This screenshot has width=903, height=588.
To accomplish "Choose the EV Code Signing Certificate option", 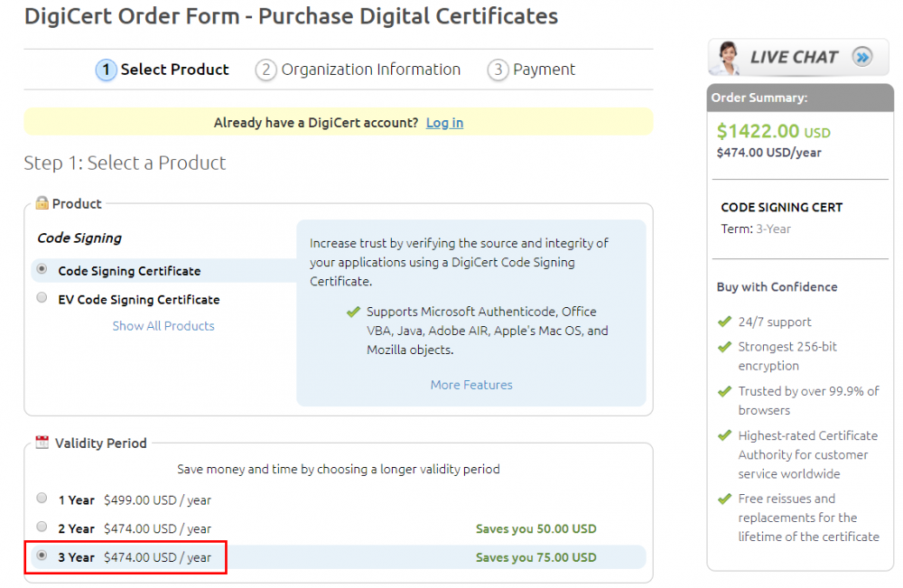I will [x=42, y=298].
